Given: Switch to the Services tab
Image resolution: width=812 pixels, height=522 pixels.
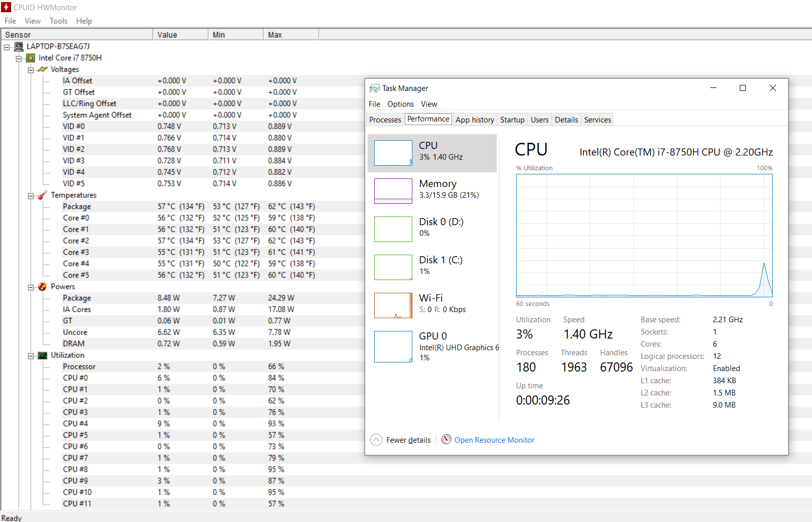Looking at the screenshot, I should click(597, 120).
